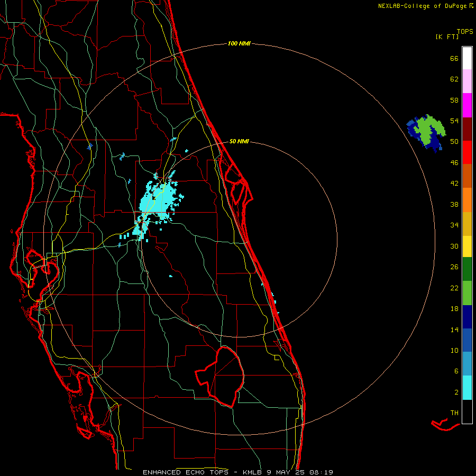Click the 'TOPS' legend title

(465, 31)
